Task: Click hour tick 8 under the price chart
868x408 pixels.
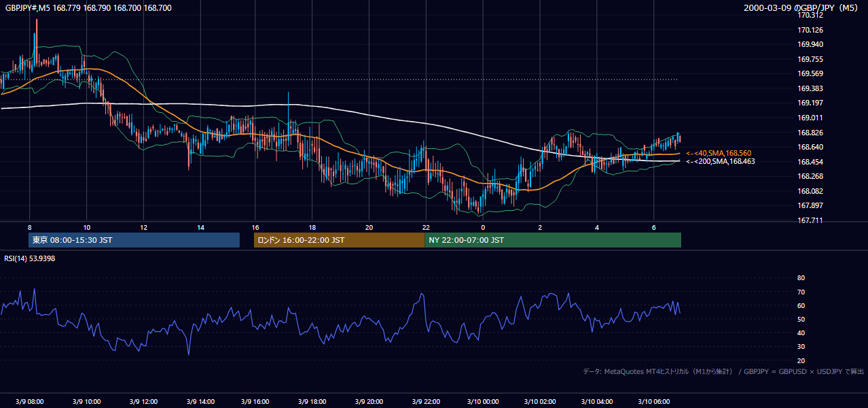Action: tap(29, 227)
